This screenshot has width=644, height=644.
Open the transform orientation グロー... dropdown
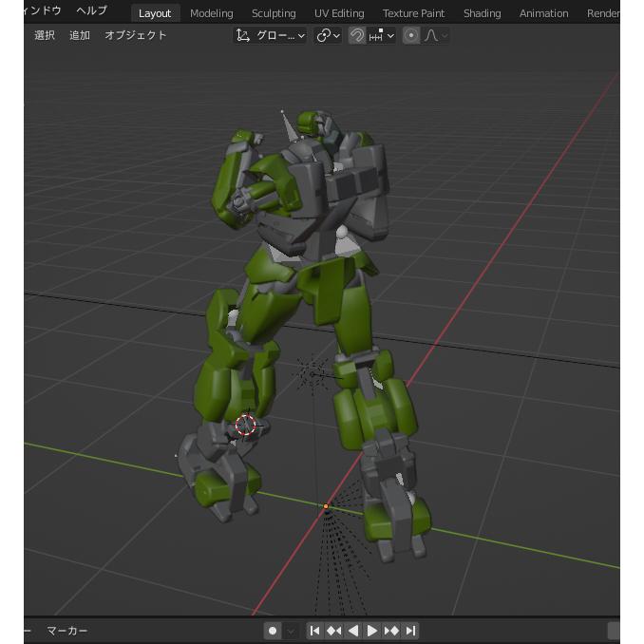coord(271,36)
